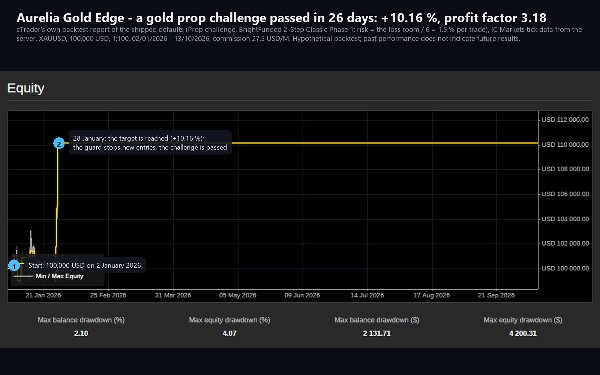Image resolution: width=600 pixels, height=375 pixels.
Task: Click the 31 Mar 2026 date label
Action: tap(173, 295)
